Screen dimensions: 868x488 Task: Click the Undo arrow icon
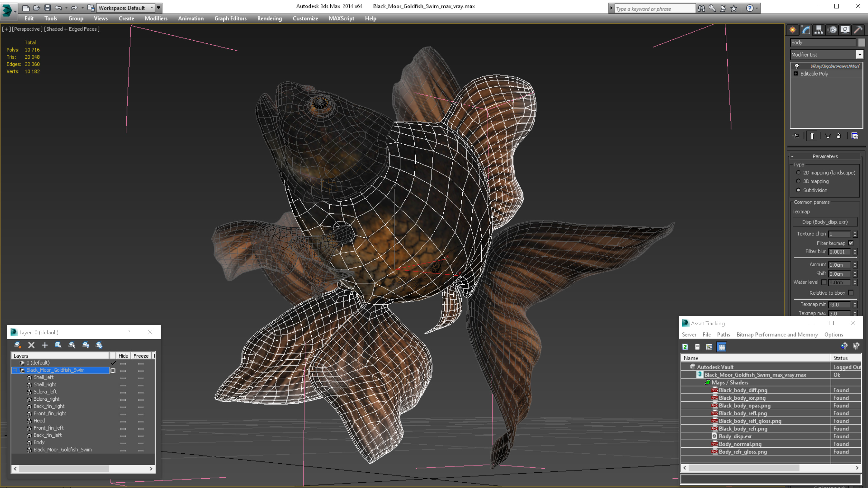(59, 8)
